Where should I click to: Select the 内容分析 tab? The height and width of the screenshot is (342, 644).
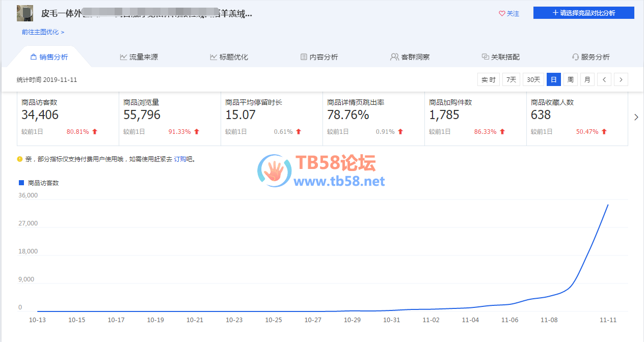pyautogui.click(x=319, y=57)
